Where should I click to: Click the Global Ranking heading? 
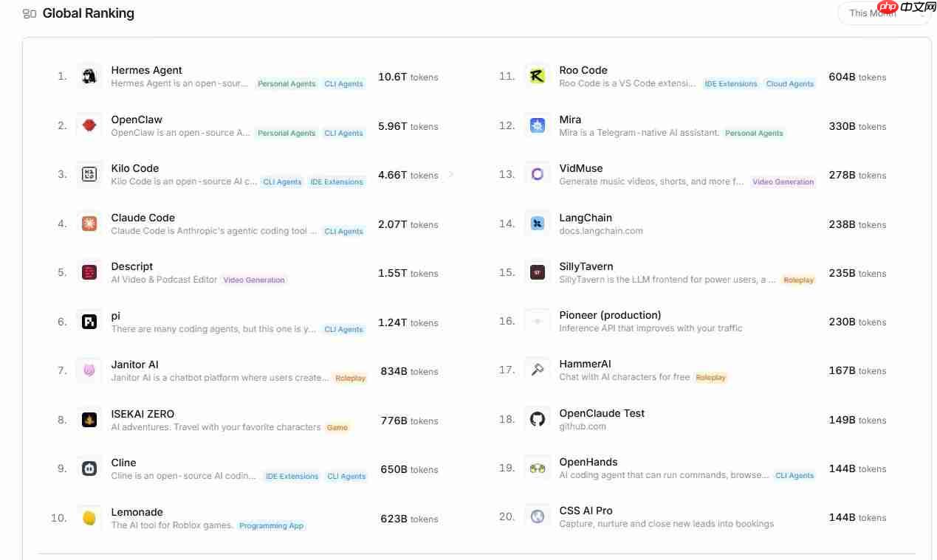pyautogui.click(x=89, y=13)
